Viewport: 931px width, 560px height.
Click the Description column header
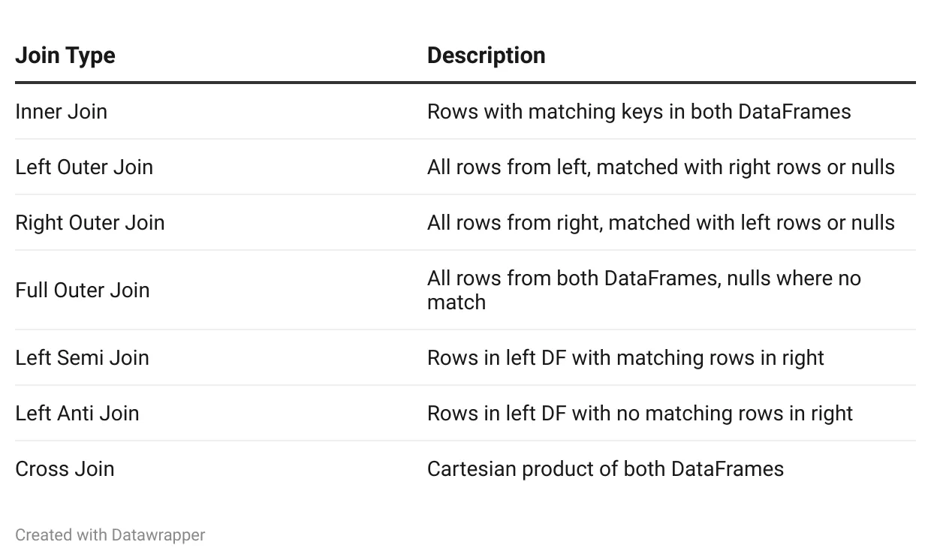tap(486, 56)
